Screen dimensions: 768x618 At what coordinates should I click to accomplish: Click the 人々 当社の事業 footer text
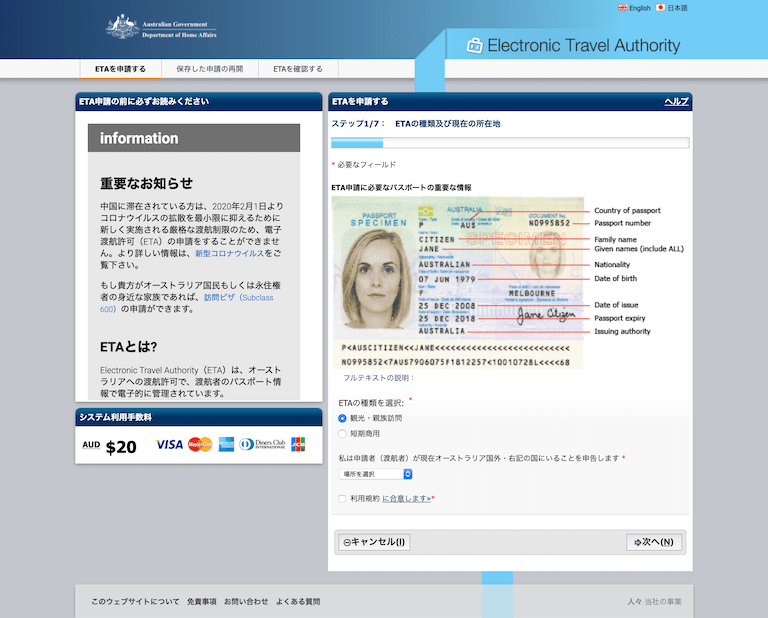tap(654, 601)
